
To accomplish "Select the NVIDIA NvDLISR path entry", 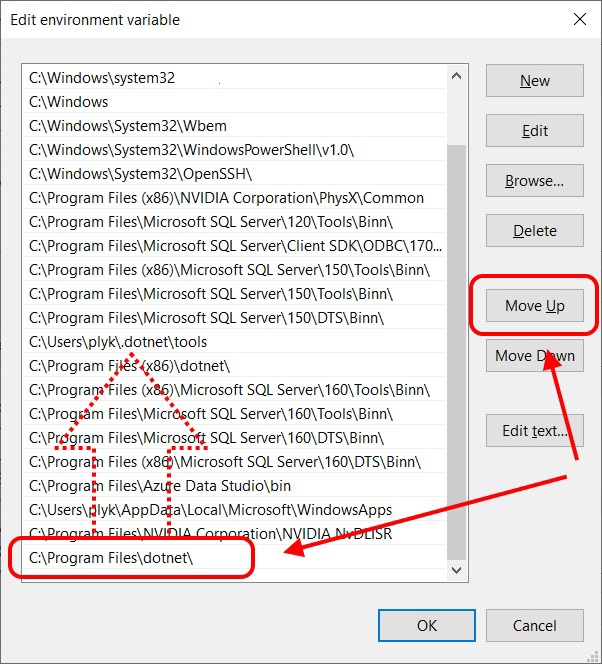I will pos(235,534).
